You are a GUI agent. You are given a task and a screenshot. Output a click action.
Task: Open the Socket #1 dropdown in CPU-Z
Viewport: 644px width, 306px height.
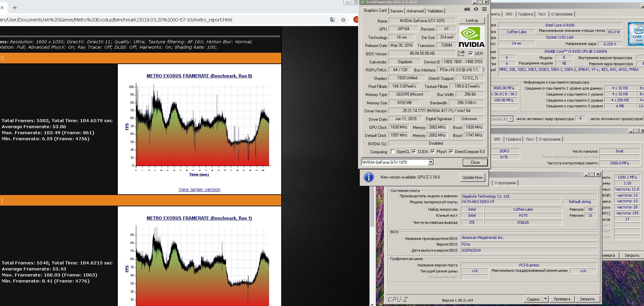click(510, 119)
